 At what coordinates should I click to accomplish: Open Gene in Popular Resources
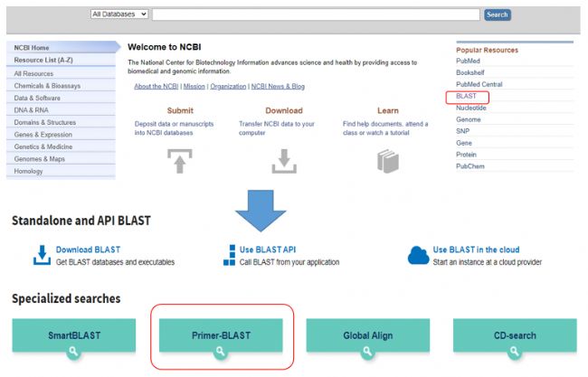tap(463, 143)
